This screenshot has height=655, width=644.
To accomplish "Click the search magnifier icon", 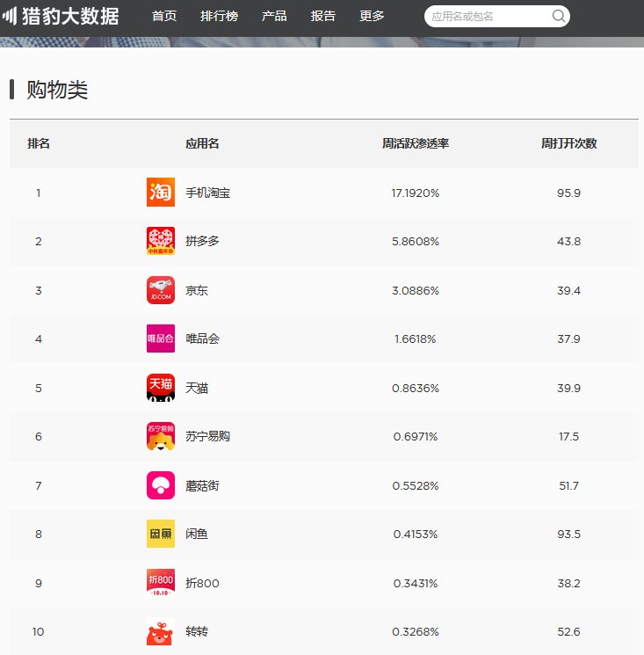I will coord(559,16).
